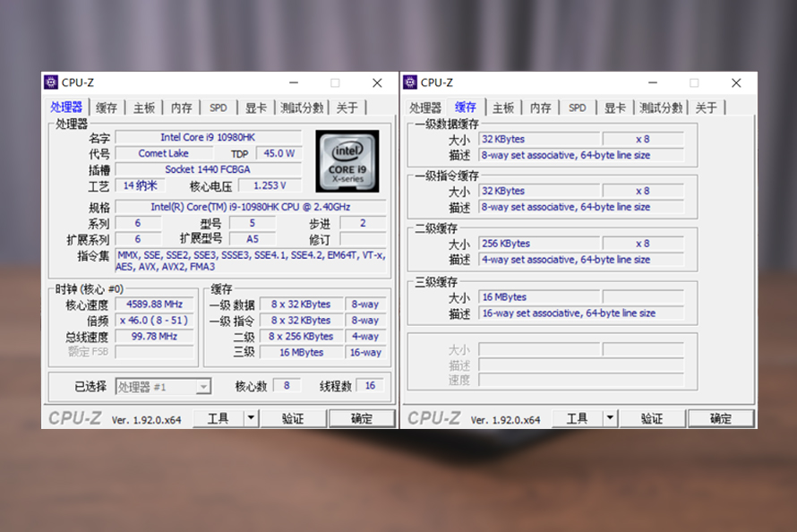Go to SPD tab in left window
This screenshot has height=532, width=797.
[x=219, y=107]
